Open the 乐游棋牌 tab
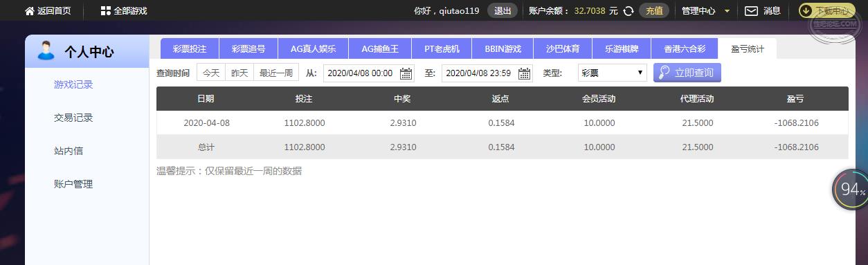Image resolution: width=868 pixels, height=265 pixels. coord(622,49)
